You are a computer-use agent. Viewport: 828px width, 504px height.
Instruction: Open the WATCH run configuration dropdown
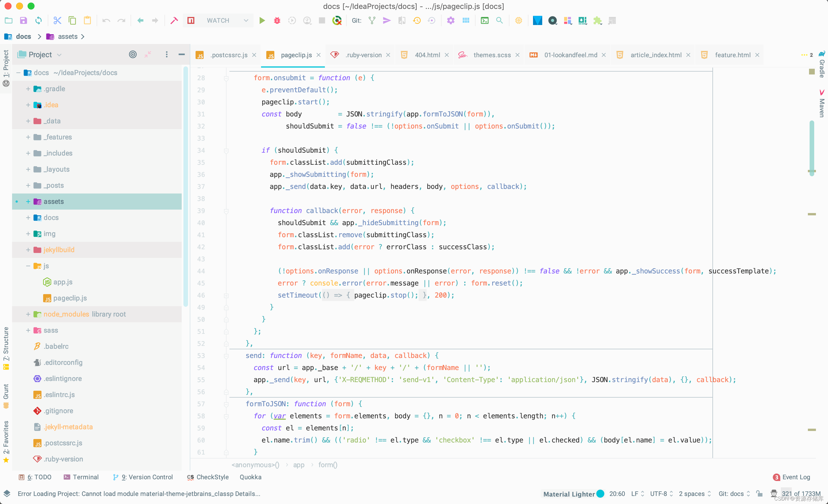coord(246,20)
